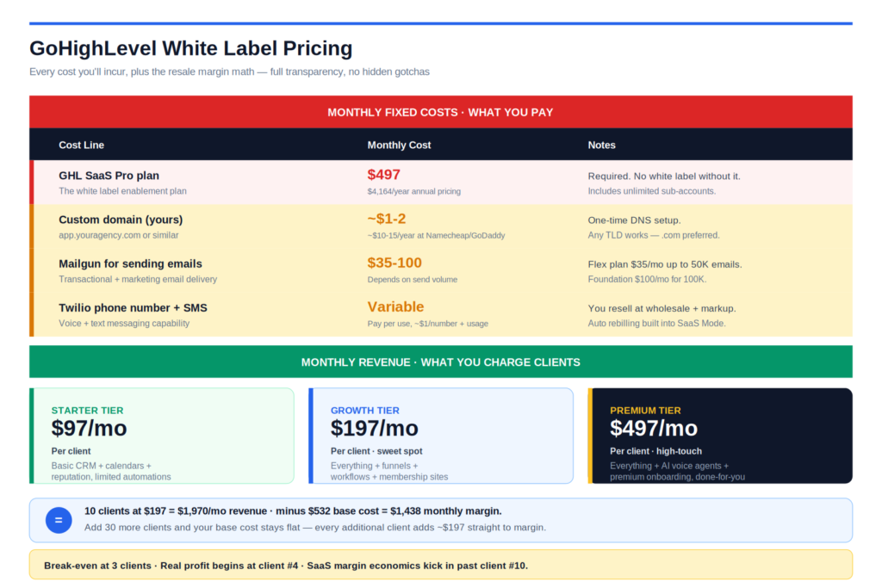The image size is (882, 588).
Task: Click 'Foundation $100/mo for 100K.' note
Action: 647,280
